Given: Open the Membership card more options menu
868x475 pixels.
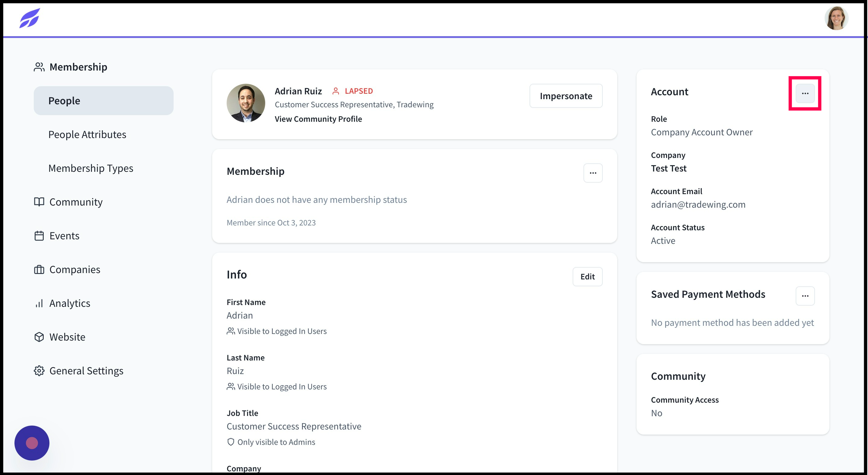Looking at the screenshot, I should (593, 173).
